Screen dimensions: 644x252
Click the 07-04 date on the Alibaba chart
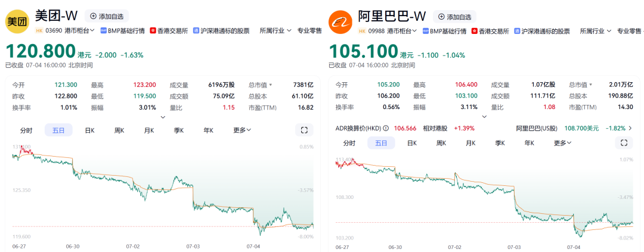point(573,248)
